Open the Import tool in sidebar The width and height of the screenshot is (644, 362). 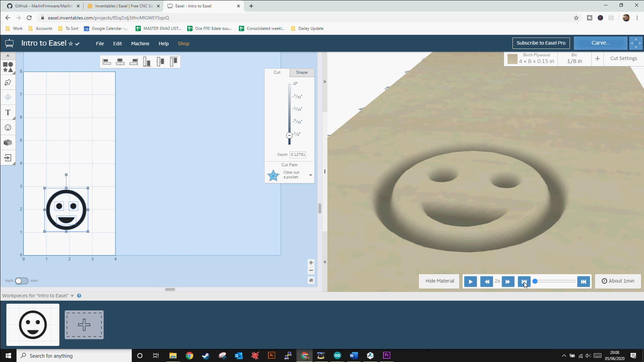(x=8, y=158)
